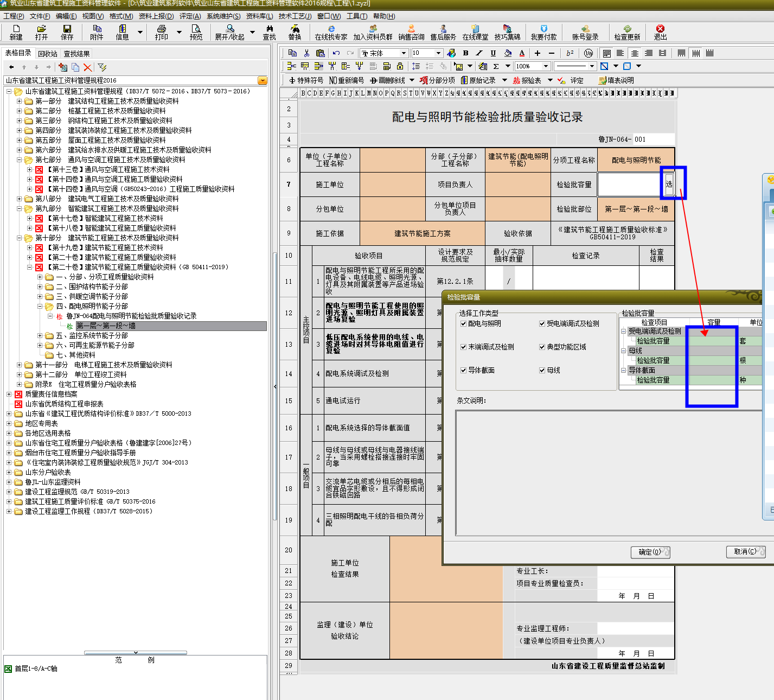Toggle 典型功能区域 checkbox

pos(542,347)
